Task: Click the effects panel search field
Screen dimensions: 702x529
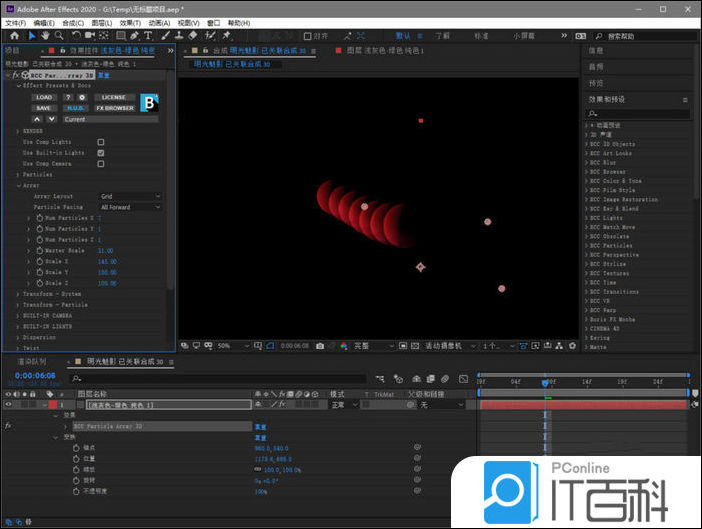Action: click(640, 115)
